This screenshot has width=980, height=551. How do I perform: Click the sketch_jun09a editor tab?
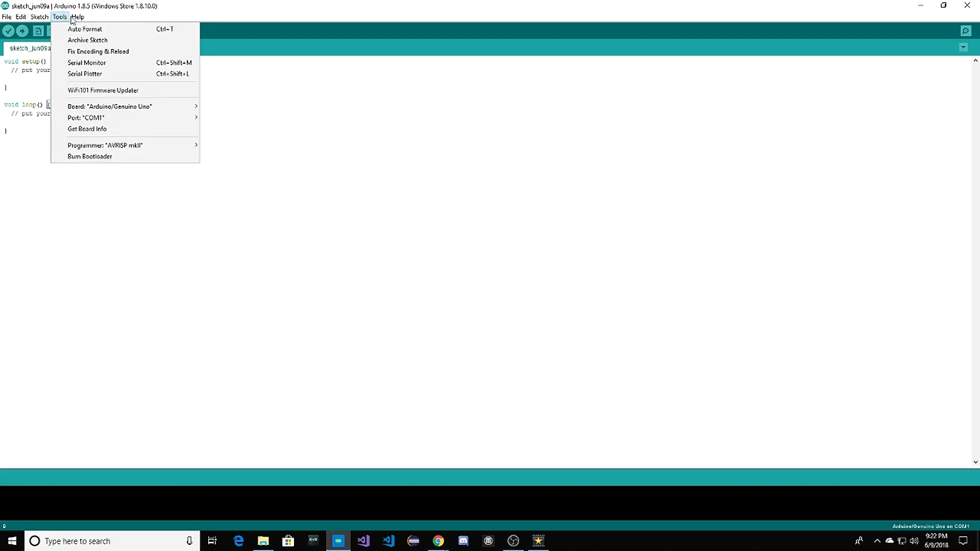(29, 48)
